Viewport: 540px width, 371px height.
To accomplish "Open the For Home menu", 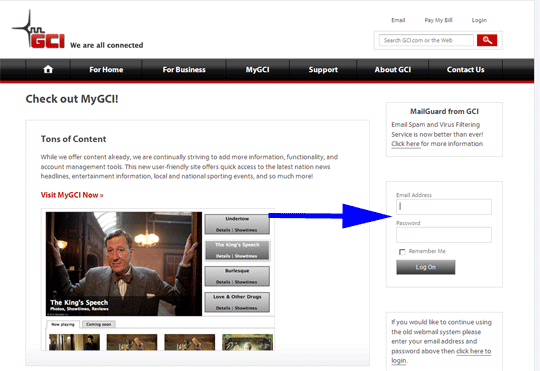I will tap(106, 70).
